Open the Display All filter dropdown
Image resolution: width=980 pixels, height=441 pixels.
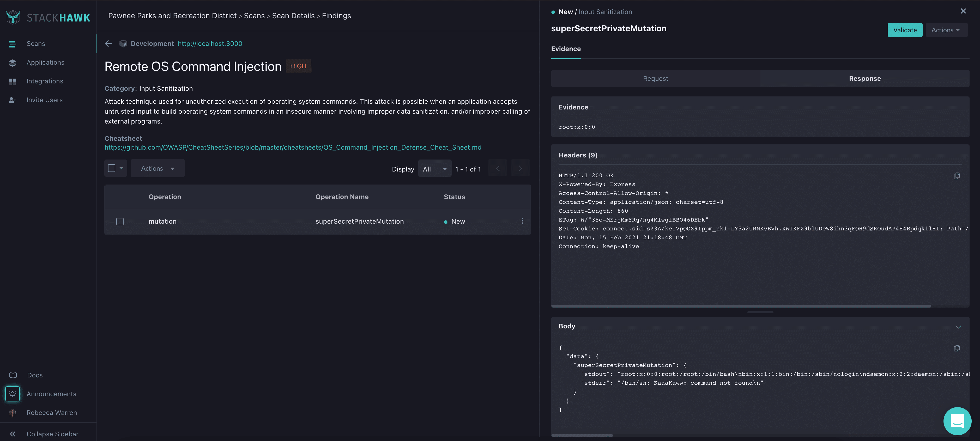434,169
